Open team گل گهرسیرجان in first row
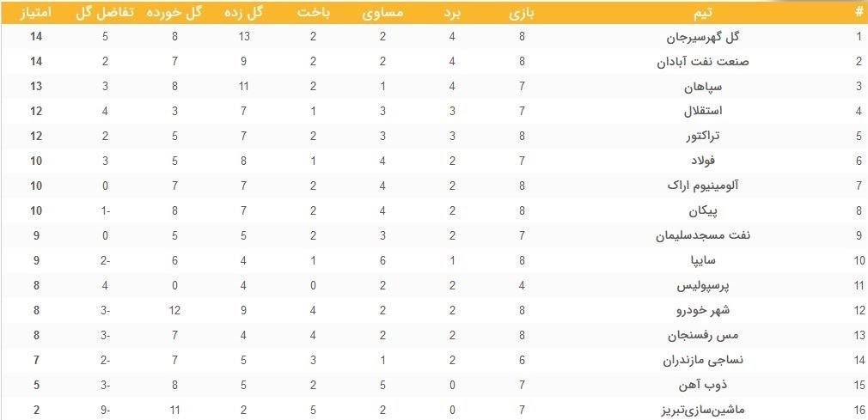 click(x=702, y=37)
